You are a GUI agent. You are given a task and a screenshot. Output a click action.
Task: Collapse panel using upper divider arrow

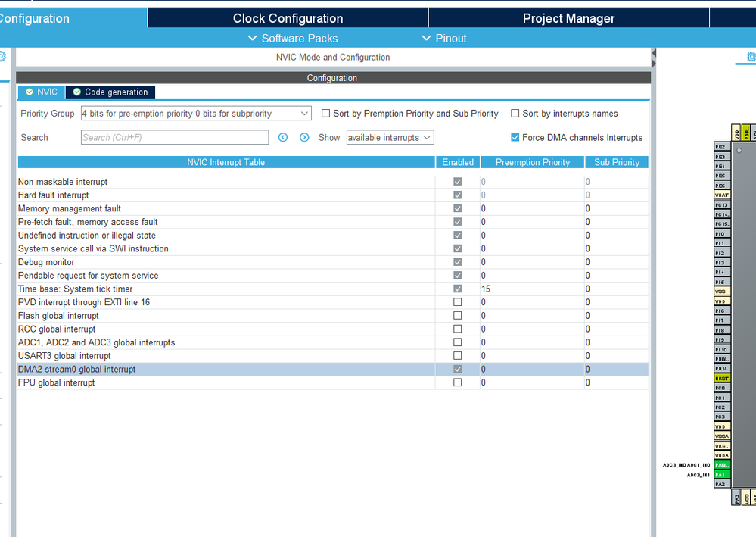pyautogui.click(x=654, y=52)
